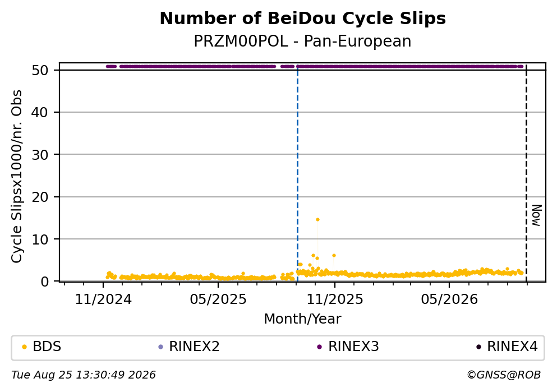Click the PRZM00POL - Pan-European subtitle

(x=303, y=41)
